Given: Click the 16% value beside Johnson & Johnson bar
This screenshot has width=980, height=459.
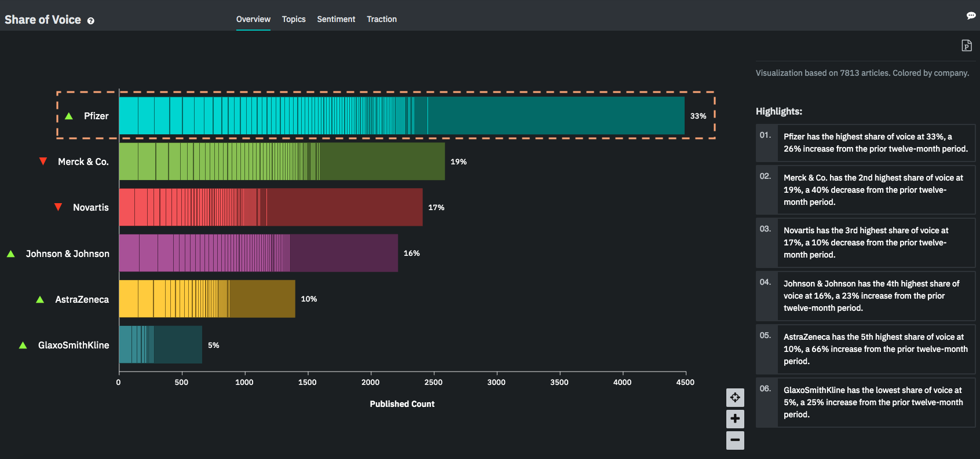Looking at the screenshot, I should pyautogui.click(x=412, y=253).
